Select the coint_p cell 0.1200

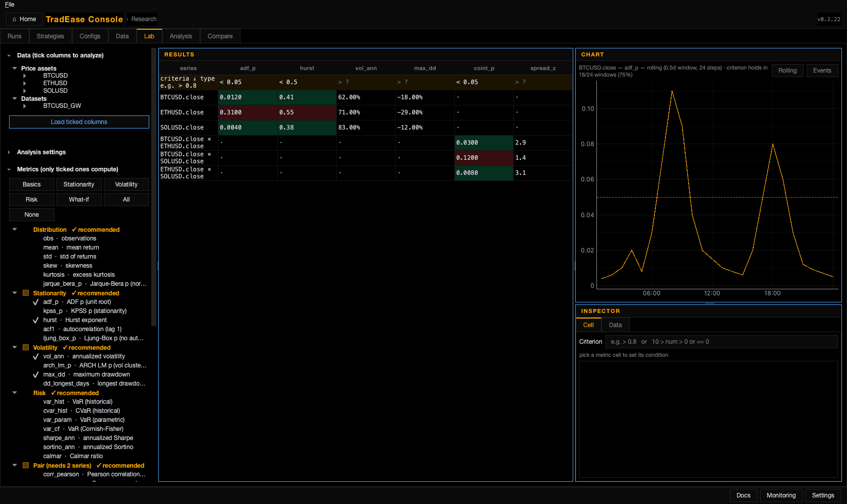[x=483, y=158]
